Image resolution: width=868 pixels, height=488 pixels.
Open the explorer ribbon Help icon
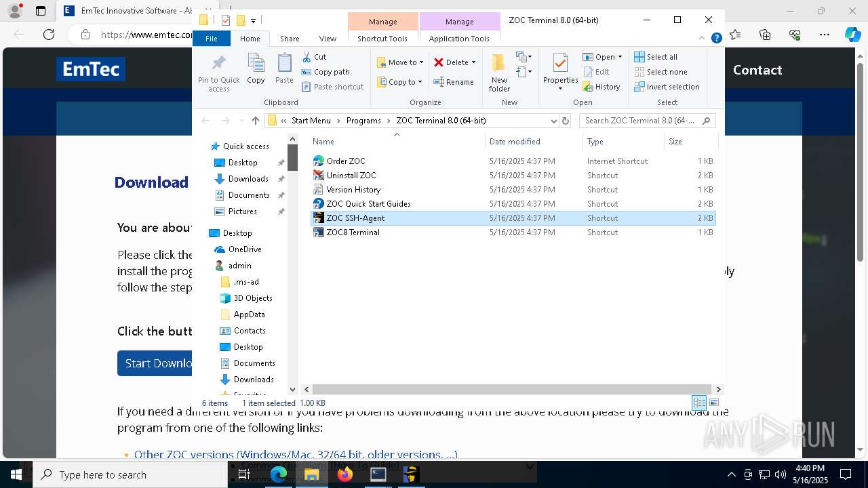pyautogui.click(x=716, y=39)
